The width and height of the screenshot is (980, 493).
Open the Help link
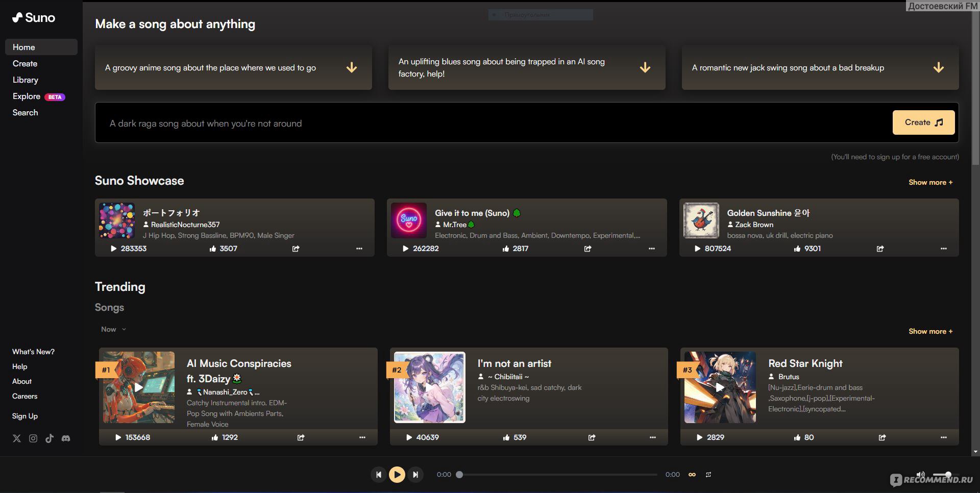[x=20, y=366]
